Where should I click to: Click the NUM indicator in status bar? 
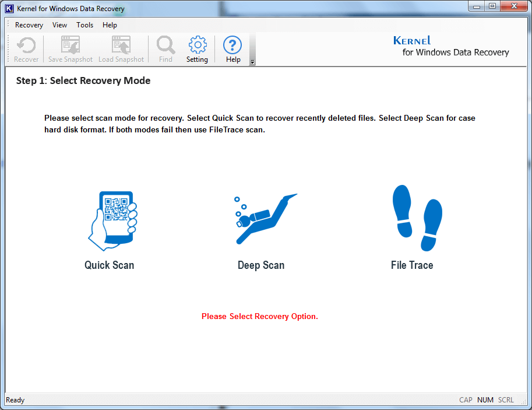point(485,400)
